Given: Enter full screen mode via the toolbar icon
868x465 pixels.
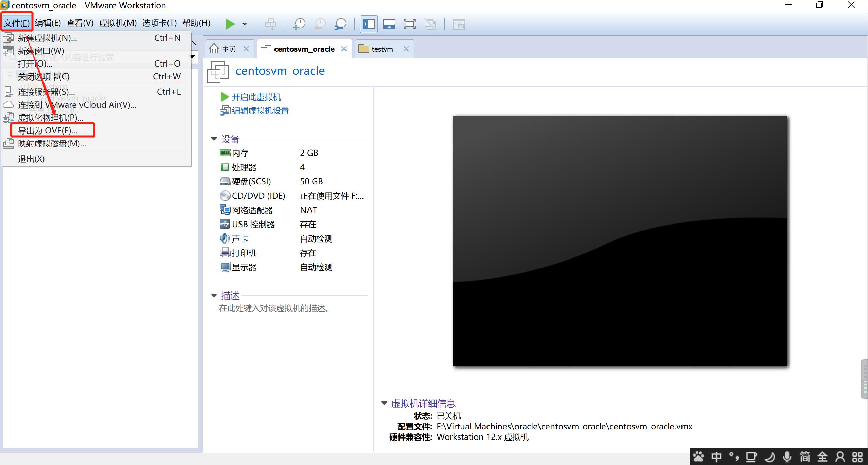Looking at the screenshot, I should pos(410,24).
